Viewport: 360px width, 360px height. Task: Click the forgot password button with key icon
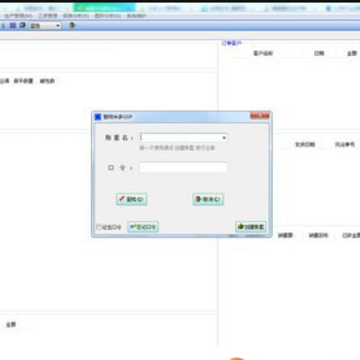point(143,227)
